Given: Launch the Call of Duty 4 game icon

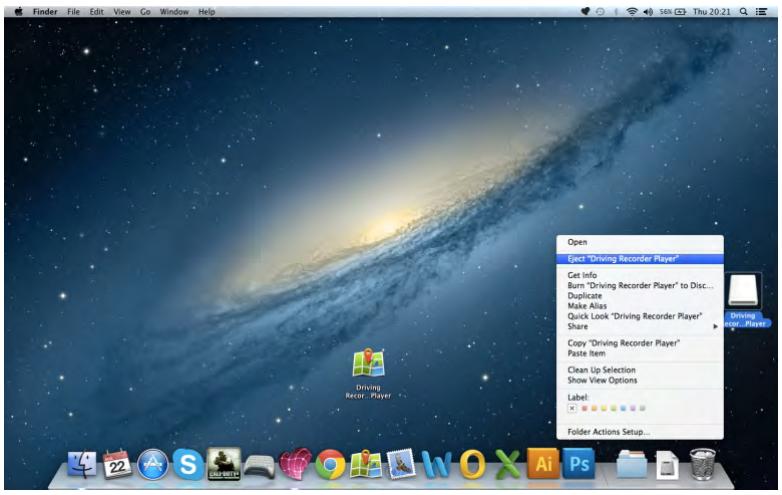Looking at the screenshot, I should coord(223,464).
